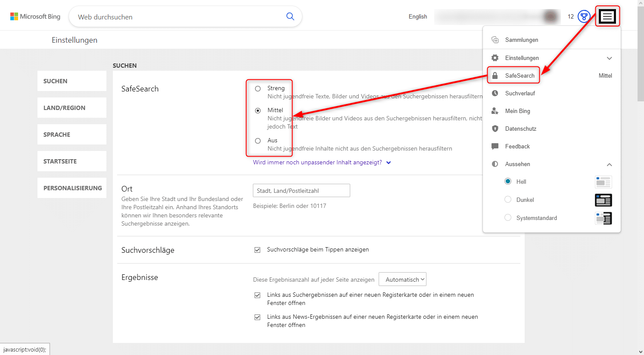Click the search magnifier icon

(290, 16)
